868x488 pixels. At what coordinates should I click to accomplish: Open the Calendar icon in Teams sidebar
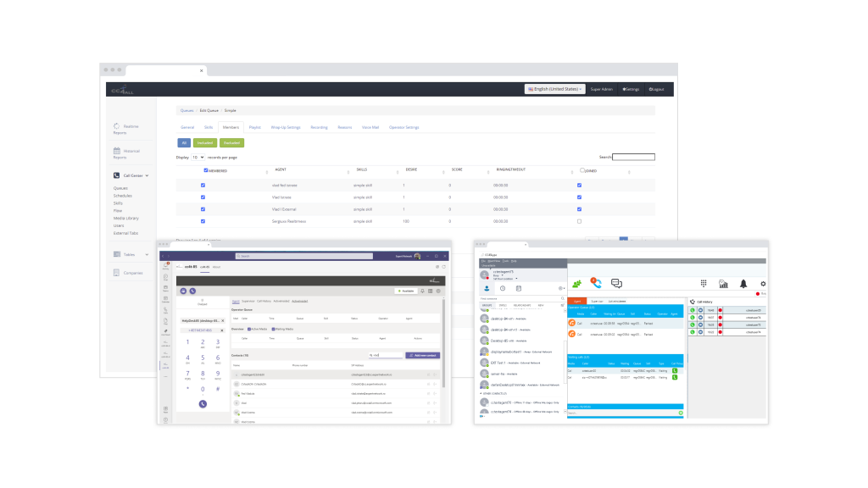[x=165, y=299]
